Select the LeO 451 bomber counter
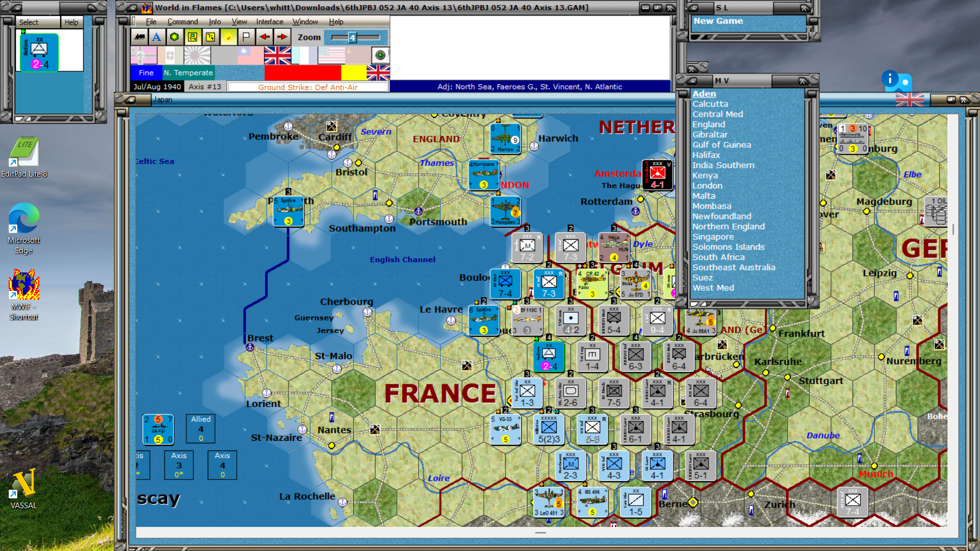 (549, 502)
